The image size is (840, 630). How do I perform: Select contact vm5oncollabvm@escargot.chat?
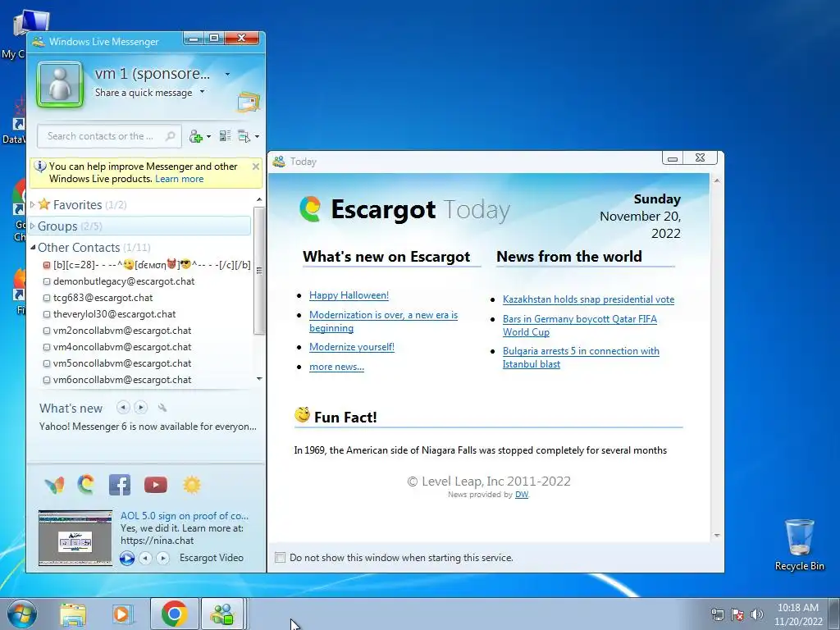coord(122,363)
